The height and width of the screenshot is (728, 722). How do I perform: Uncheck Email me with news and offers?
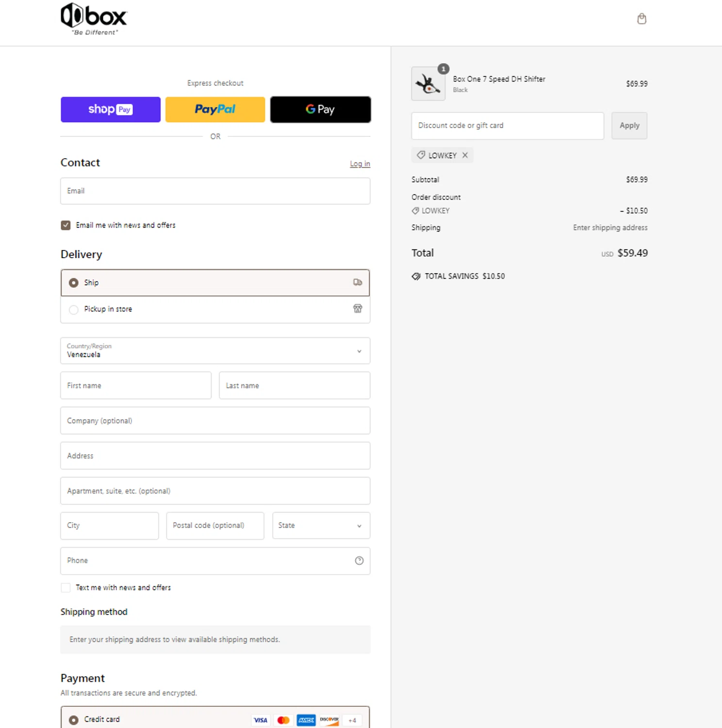coord(66,225)
